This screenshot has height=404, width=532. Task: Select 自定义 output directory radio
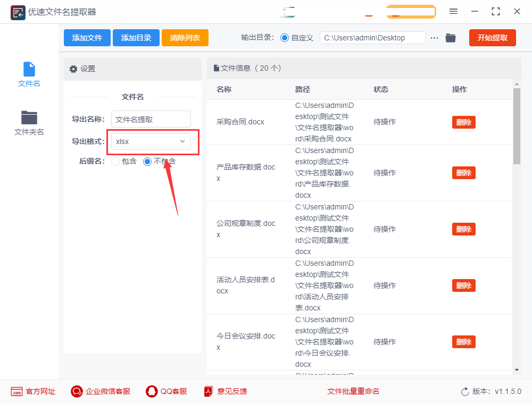[x=285, y=38]
